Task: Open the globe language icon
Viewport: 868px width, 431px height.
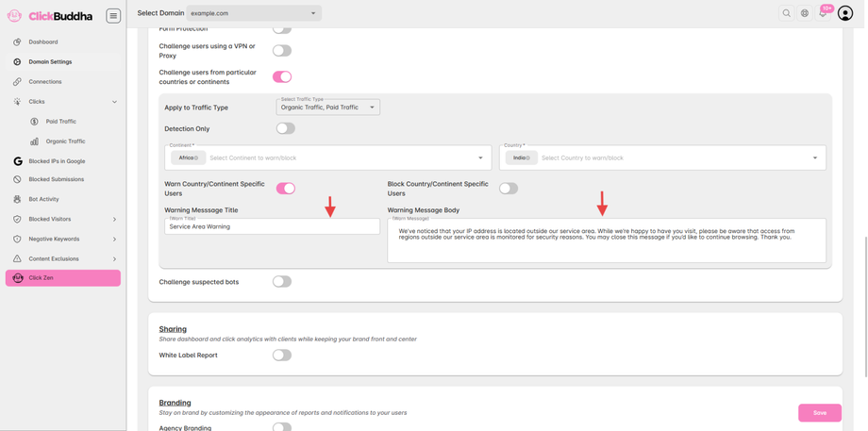Action: (x=805, y=13)
